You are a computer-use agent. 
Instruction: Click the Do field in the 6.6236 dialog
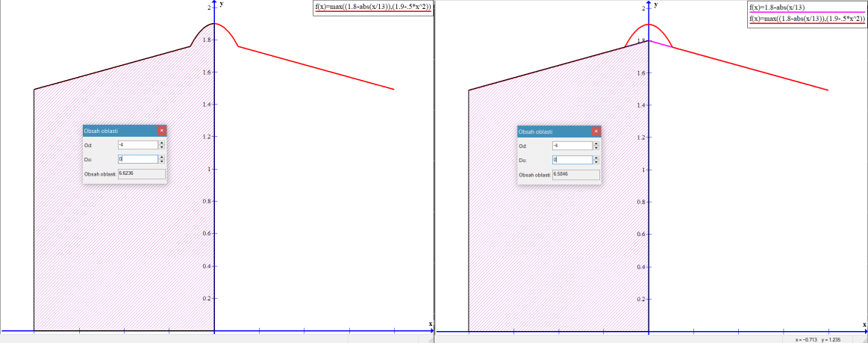click(137, 159)
